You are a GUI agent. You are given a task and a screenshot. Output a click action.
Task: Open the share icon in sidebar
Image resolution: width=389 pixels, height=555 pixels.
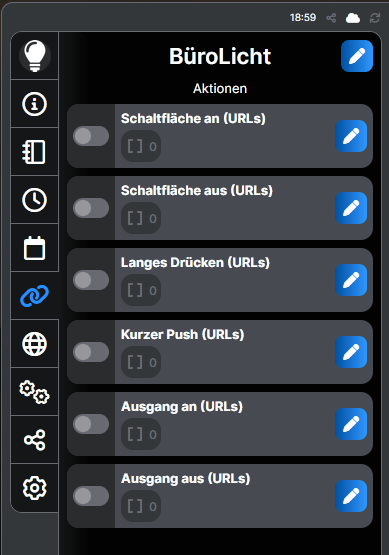(35, 440)
